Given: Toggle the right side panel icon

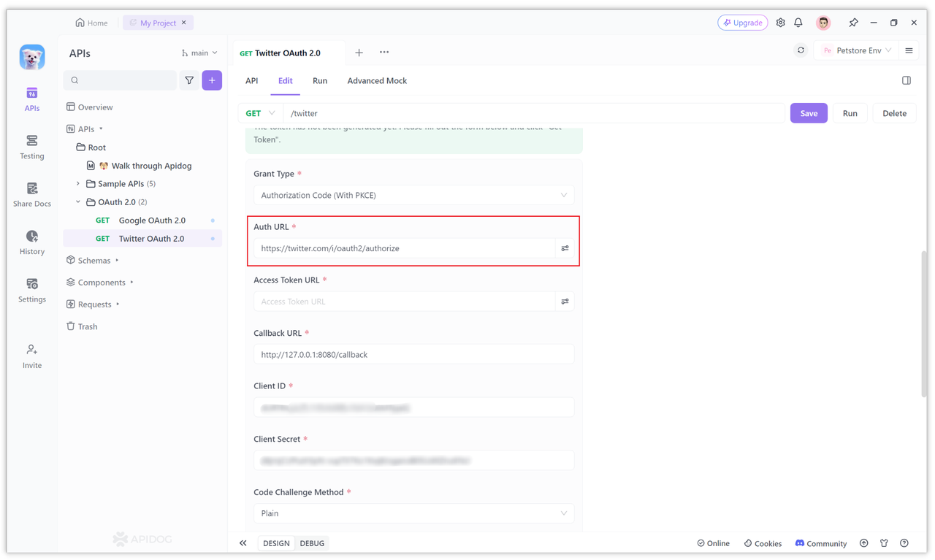Looking at the screenshot, I should [907, 80].
